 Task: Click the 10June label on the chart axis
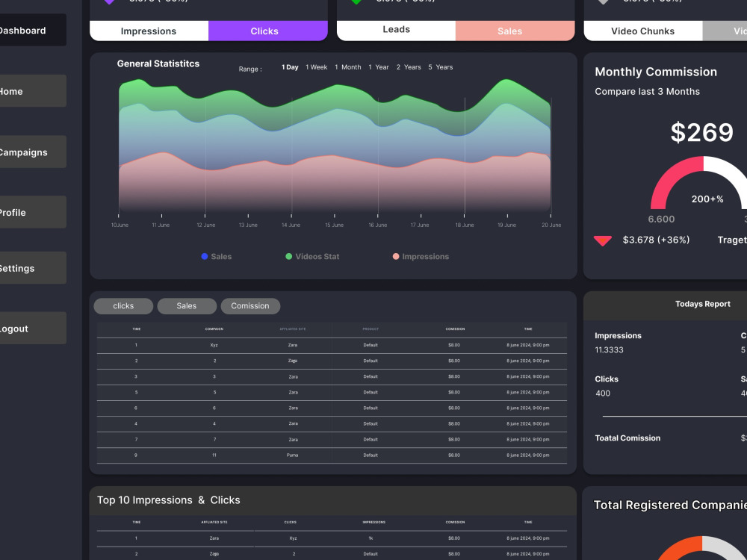[x=120, y=225]
